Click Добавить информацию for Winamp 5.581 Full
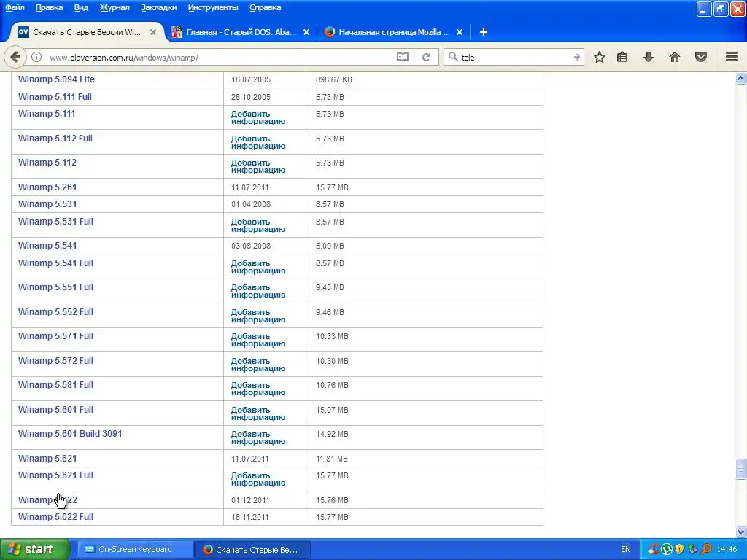Viewport: 747px width, 560px height. tap(258, 389)
